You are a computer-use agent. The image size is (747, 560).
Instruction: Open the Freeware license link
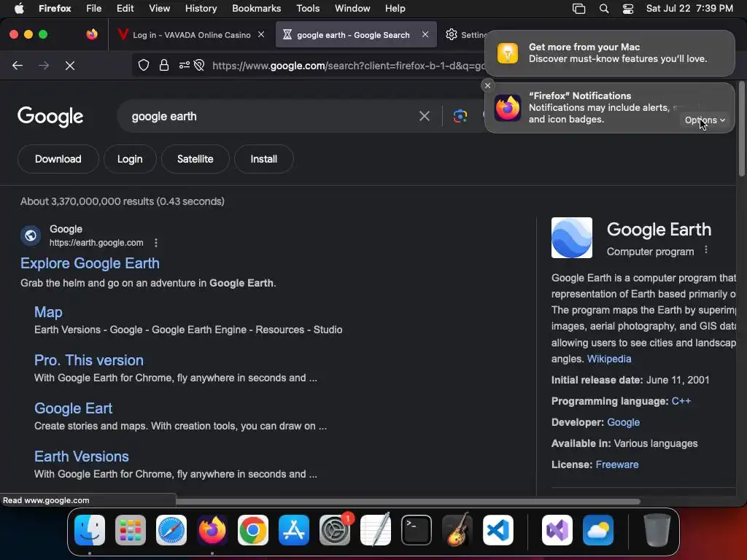click(x=617, y=464)
